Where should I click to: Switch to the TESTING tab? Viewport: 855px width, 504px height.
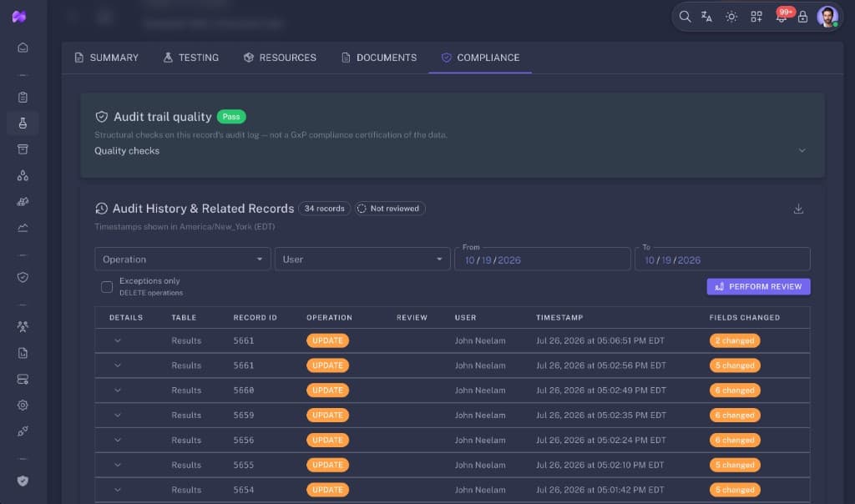click(191, 58)
